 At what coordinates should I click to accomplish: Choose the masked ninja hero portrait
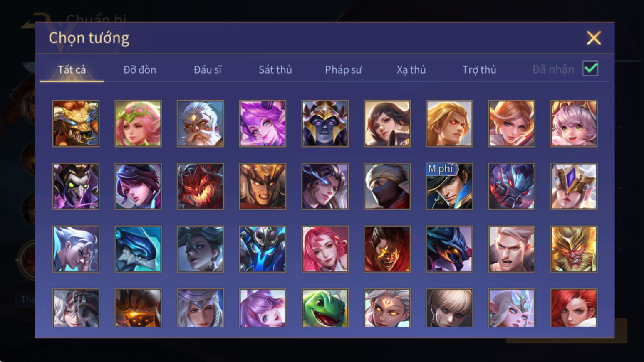387,186
